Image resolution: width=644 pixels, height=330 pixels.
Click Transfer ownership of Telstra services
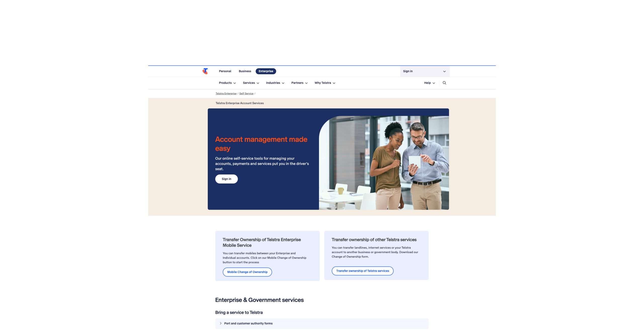pyautogui.click(x=363, y=271)
